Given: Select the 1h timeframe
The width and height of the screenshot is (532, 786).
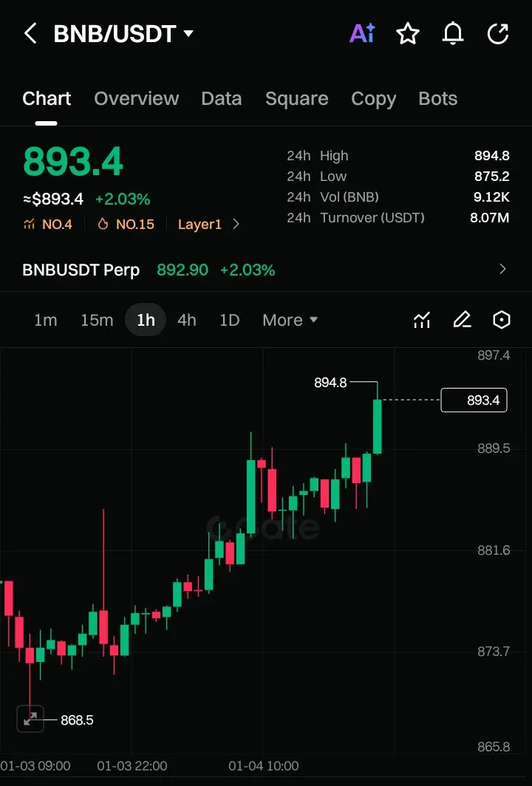Looking at the screenshot, I should pos(146,320).
